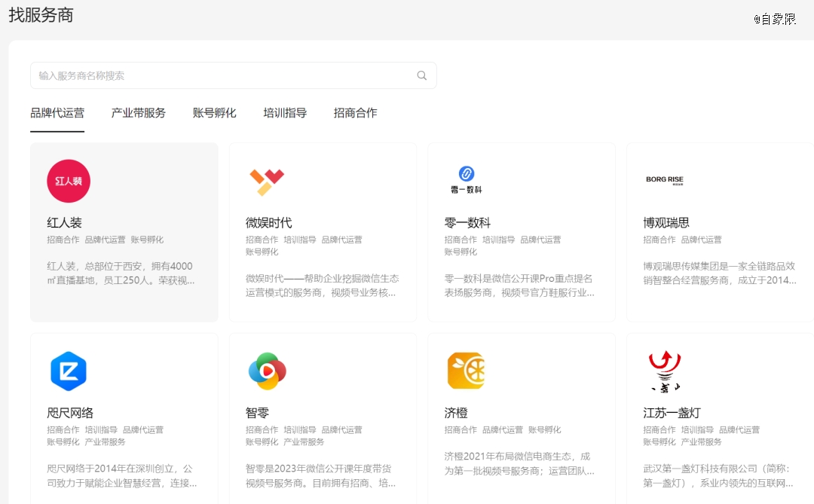This screenshot has width=814, height=504.
Task: Click the 智零 colorful play logo
Action: click(x=267, y=371)
